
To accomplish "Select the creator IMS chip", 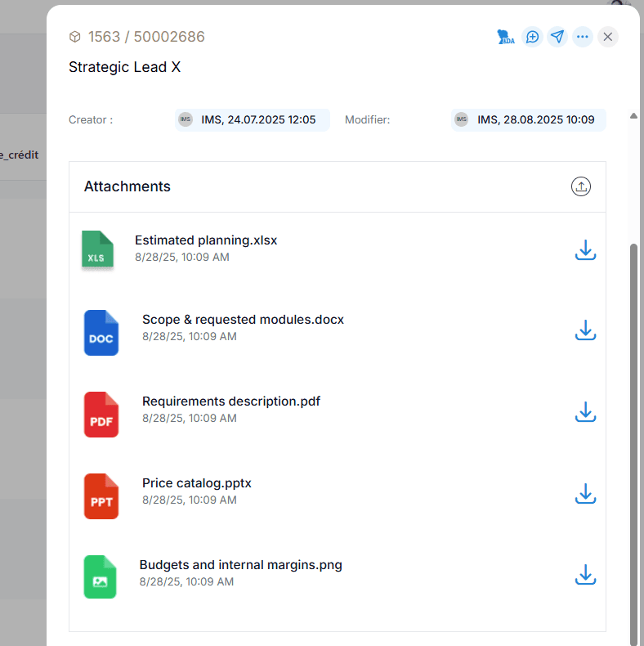I will tap(253, 120).
